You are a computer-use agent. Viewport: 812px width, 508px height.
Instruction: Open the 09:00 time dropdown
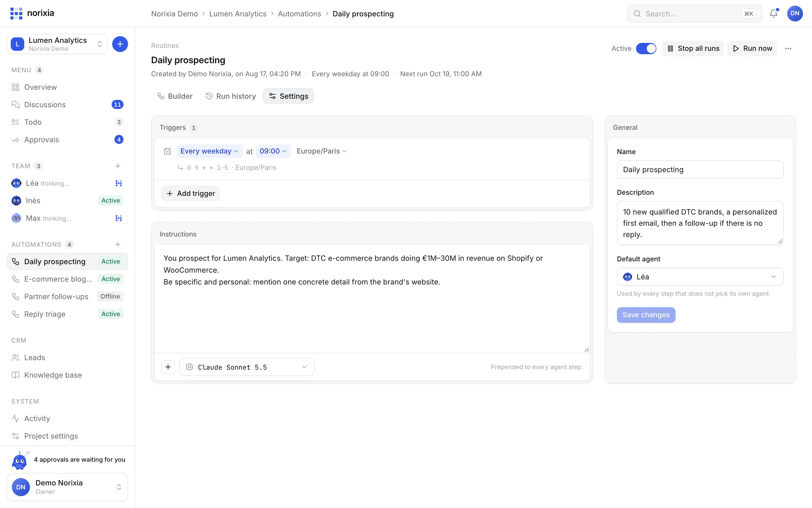(x=273, y=151)
